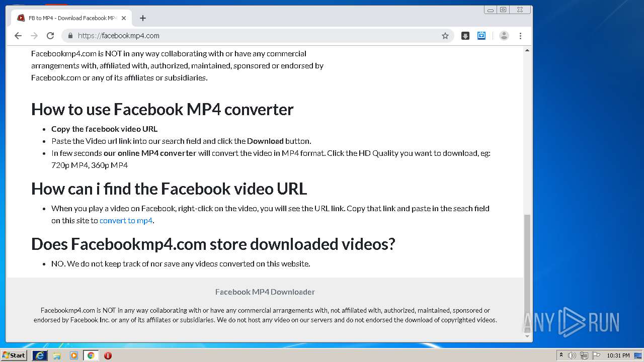Switch to the FB to MP4 tab

(x=71, y=18)
